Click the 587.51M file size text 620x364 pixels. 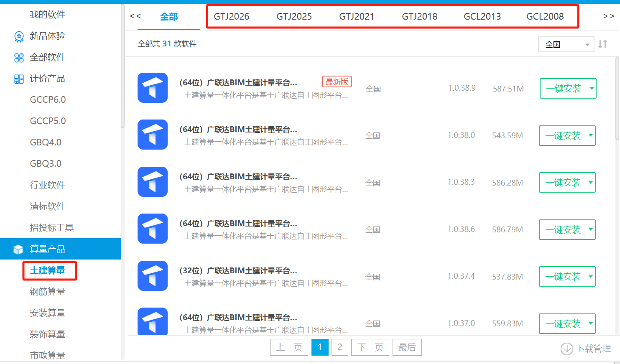point(508,89)
